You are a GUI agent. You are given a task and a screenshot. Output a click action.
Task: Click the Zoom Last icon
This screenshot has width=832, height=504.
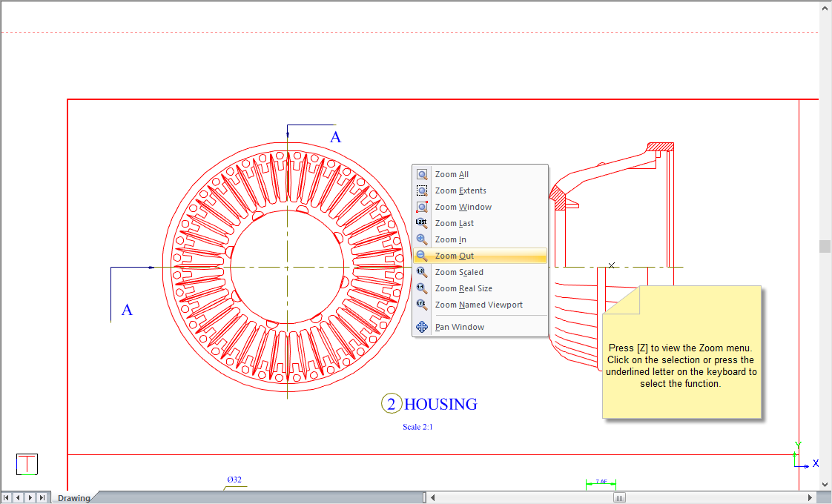[422, 224]
